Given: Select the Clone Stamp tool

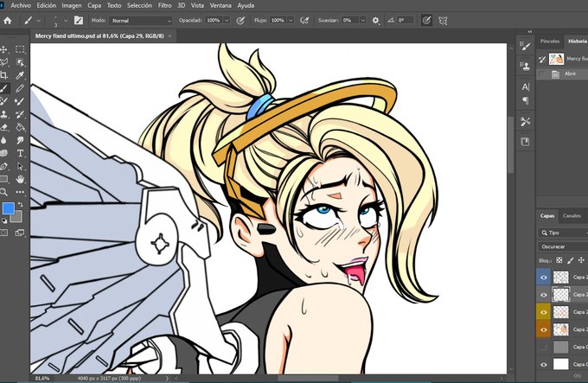Looking at the screenshot, I should (3, 114).
